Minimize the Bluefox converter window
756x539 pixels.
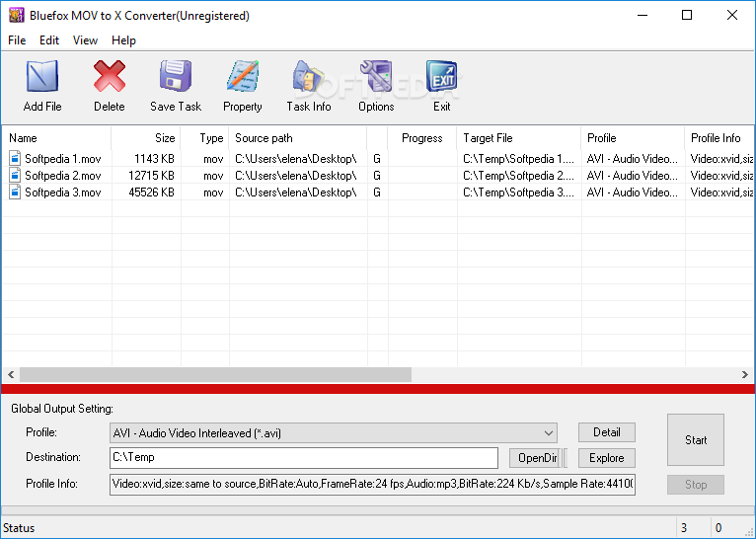point(643,15)
